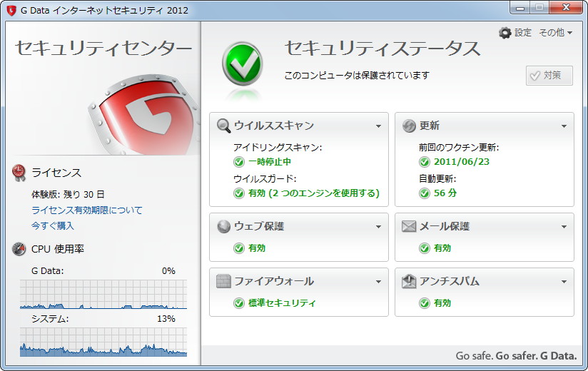Click the 56 分 auto-update value
This screenshot has width=588, height=371.
(445, 193)
